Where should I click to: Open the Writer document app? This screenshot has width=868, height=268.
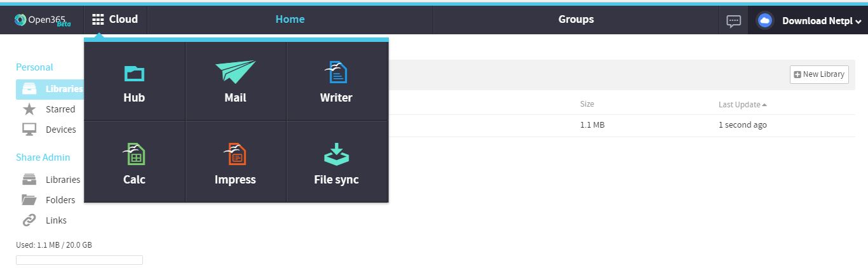coord(337,81)
